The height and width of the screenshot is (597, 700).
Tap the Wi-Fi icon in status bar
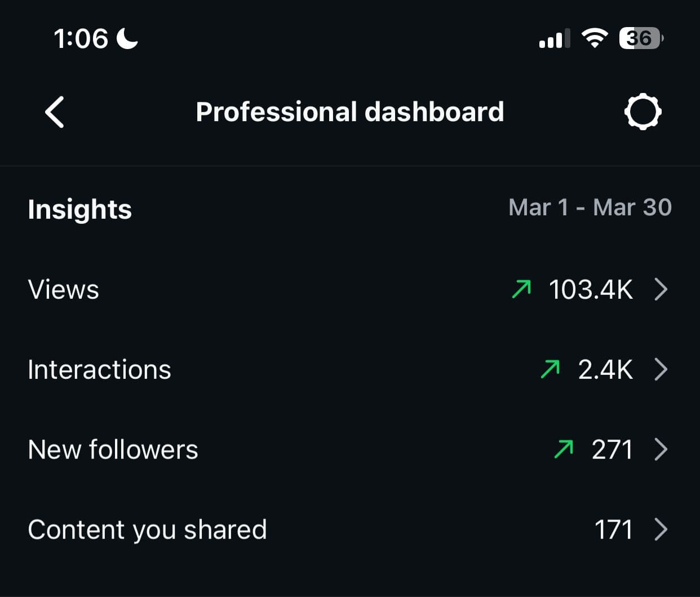pyautogui.click(x=594, y=38)
